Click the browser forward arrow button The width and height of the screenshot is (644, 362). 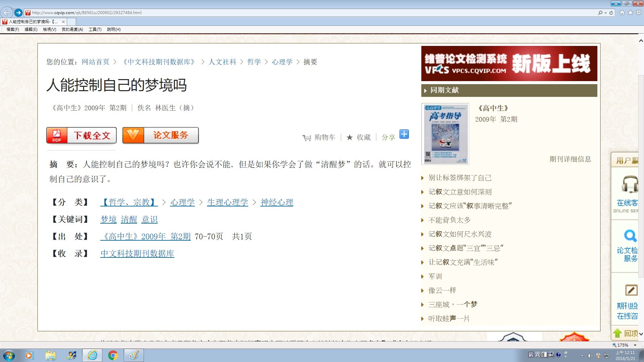(x=18, y=13)
